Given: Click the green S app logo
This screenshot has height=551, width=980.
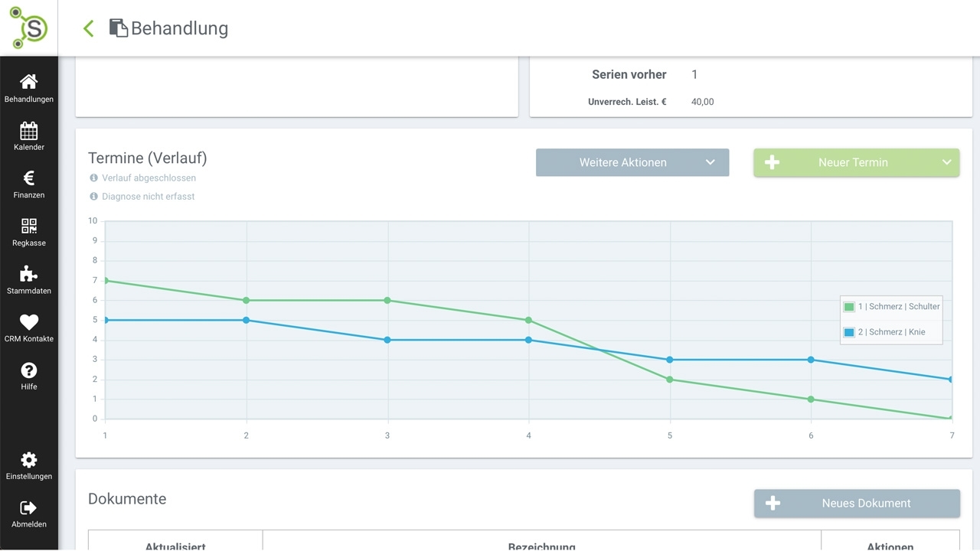Looking at the screenshot, I should click(28, 28).
